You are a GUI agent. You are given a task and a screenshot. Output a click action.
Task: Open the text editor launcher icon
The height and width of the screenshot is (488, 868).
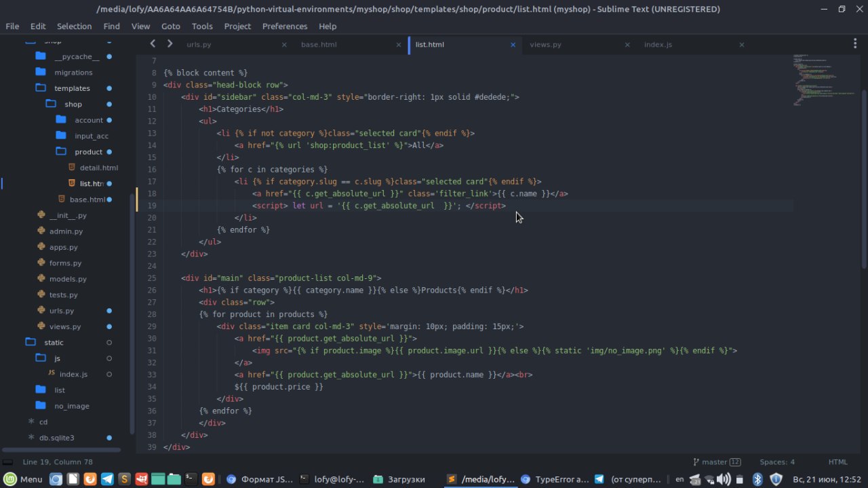[73, 479]
